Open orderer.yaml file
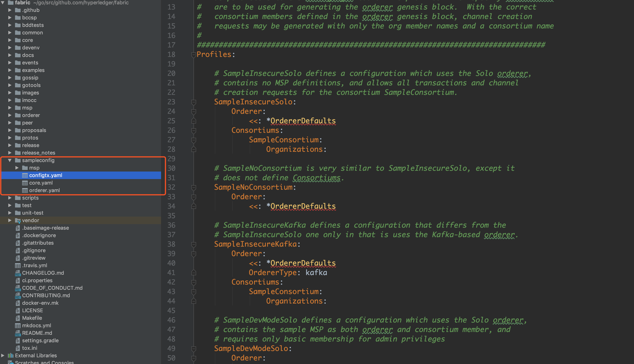 pyautogui.click(x=44, y=190)
